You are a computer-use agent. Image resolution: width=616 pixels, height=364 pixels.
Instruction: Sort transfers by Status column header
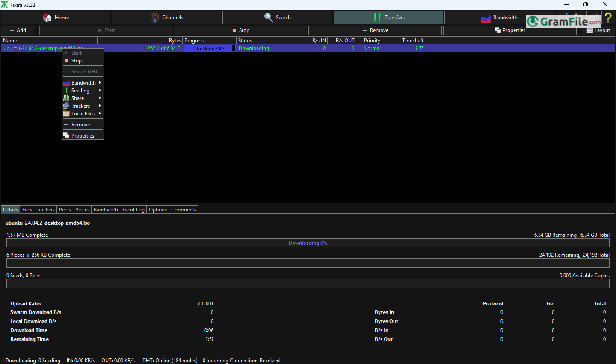tap(267, 41)
